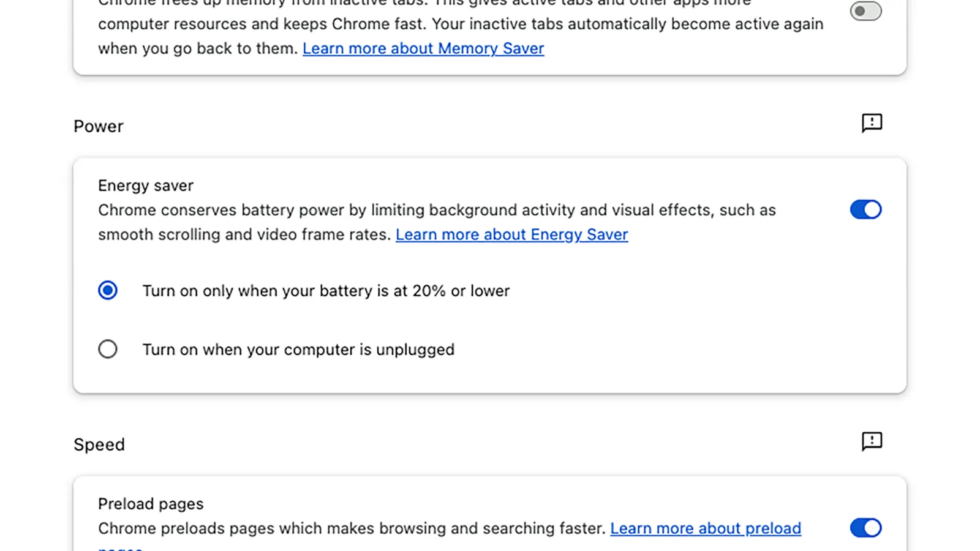
Task: Click the Speed section heading
Action: (99, 444)
